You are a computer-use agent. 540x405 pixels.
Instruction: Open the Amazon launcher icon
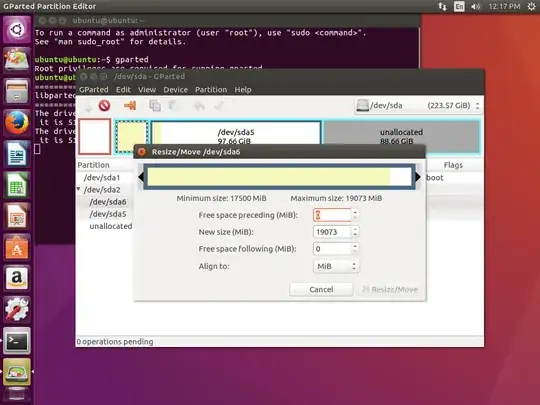pos(17,278)
